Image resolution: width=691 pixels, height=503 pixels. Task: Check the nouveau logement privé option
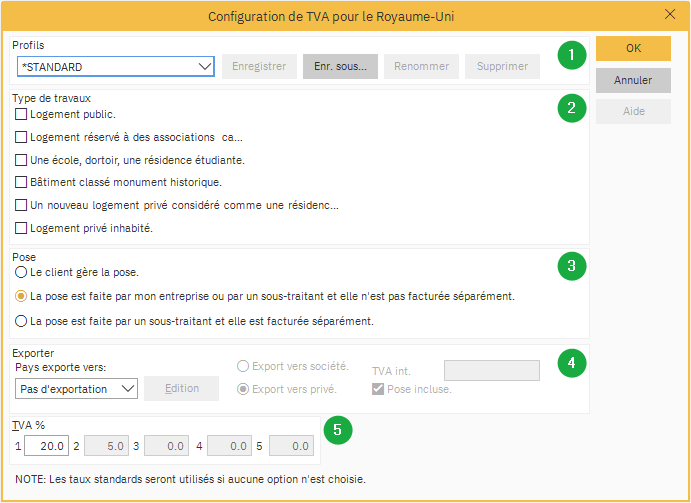[22, 205]
